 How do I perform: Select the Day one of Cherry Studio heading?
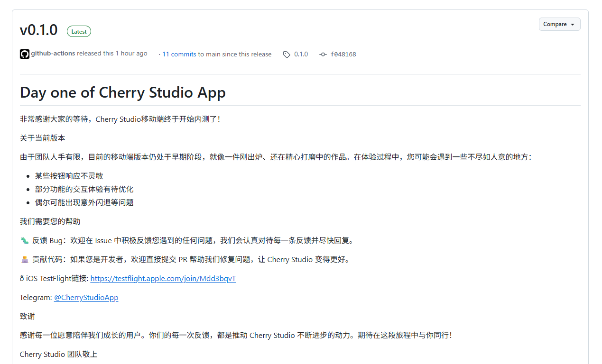point(122,92)
